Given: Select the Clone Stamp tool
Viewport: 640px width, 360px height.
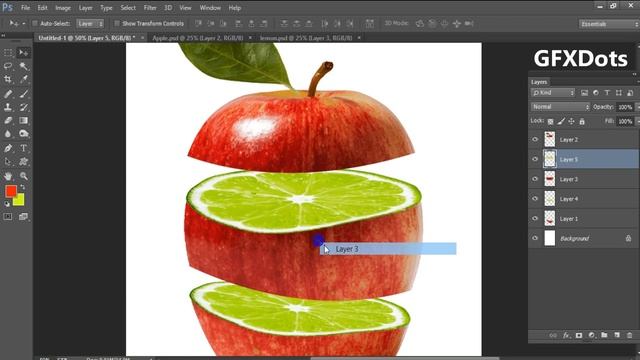Looking at the screenshot, I should coord(8,107).
